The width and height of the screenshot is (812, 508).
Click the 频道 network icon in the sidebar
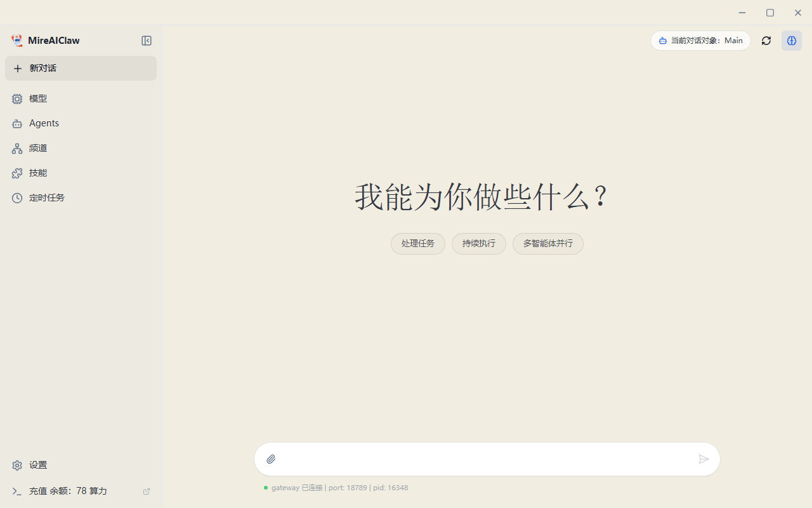click(17, 148)
